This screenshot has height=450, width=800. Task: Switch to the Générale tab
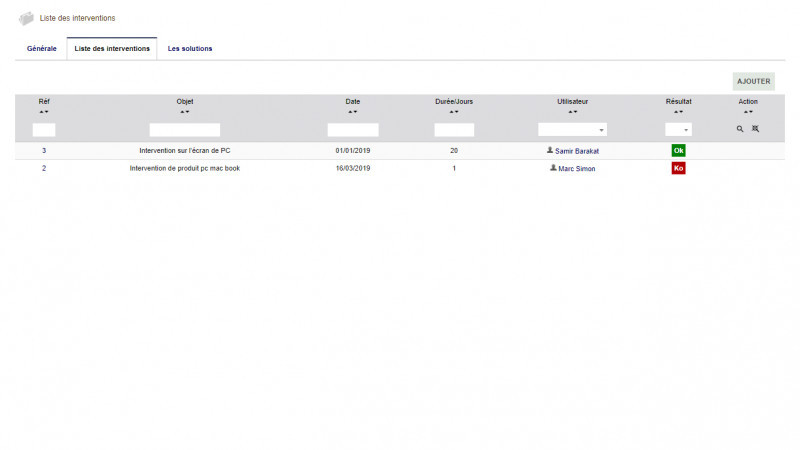[x=41, y=48]
